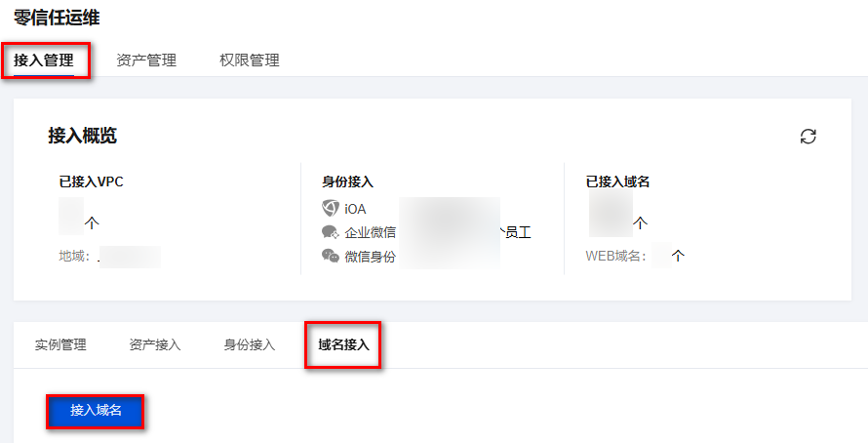
Task: Click the blue 接入域名 button
Action: (x=96, y=411)
